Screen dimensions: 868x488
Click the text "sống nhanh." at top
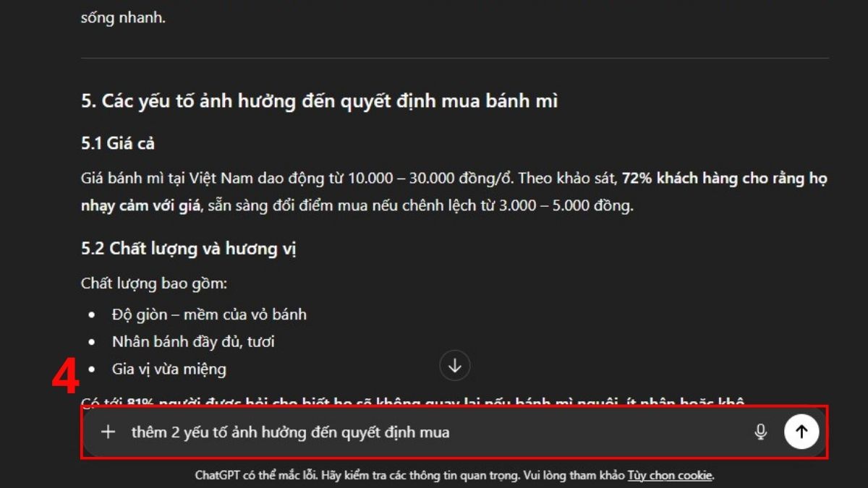(x=123, y=17)
